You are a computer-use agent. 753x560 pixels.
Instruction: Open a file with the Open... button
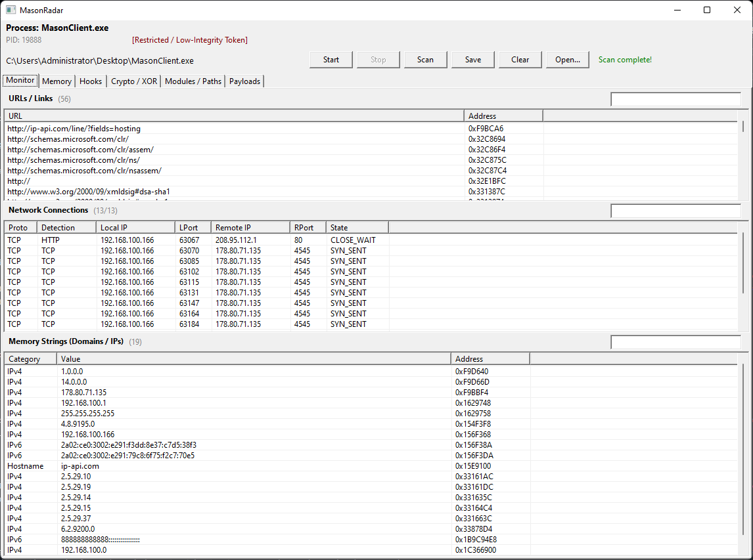(567, 60)
